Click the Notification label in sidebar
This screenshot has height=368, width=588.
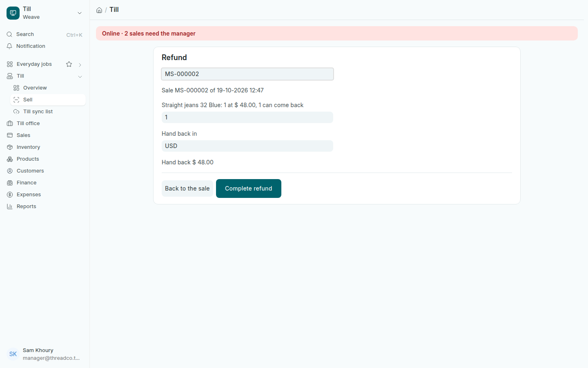pyautogui.click(x=31, y=46)
